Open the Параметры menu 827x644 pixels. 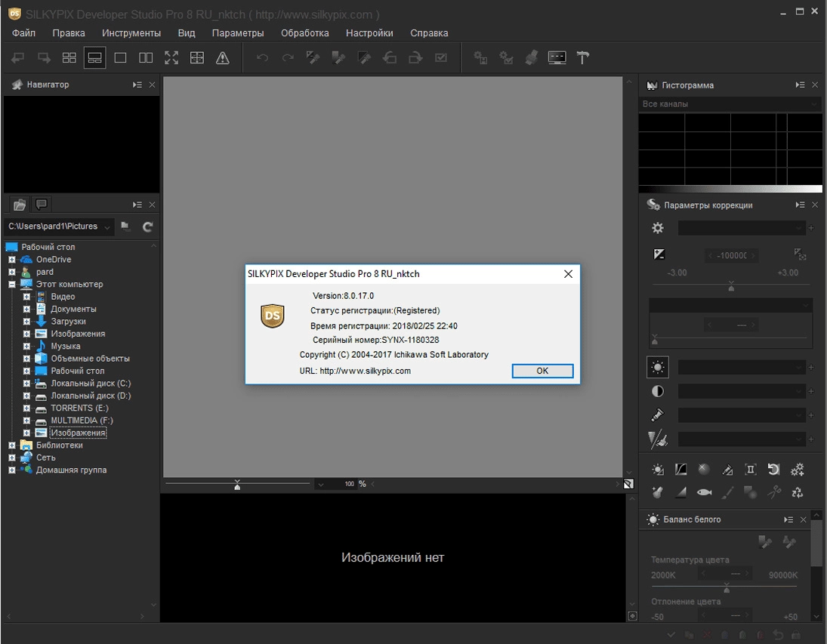[x=238, y=32]
